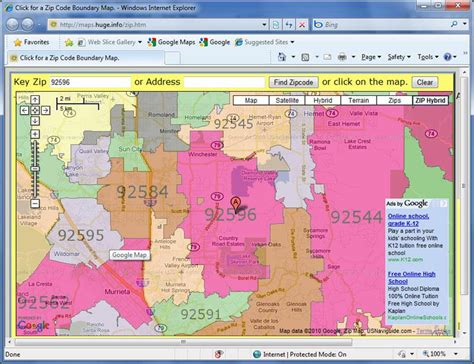Click the map re-center control between arrows
The width and height of the screenshot is (474, 364).
(x=35, y=110)
